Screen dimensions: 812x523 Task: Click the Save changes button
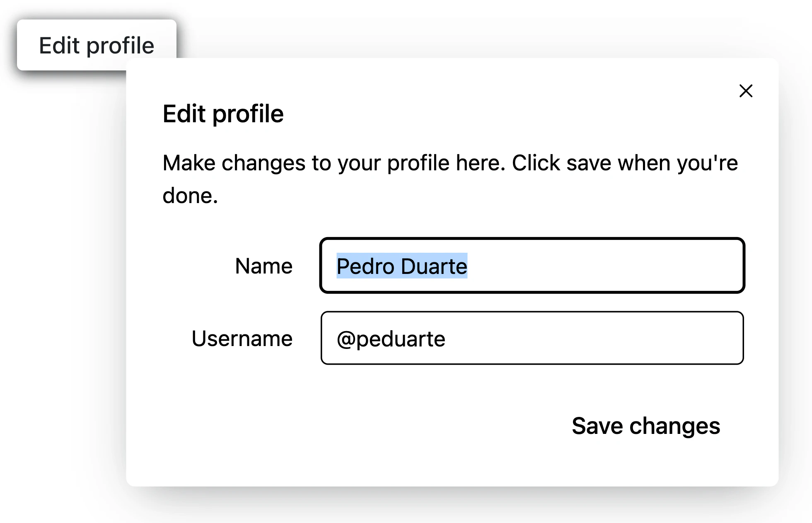tap(645, 426)
